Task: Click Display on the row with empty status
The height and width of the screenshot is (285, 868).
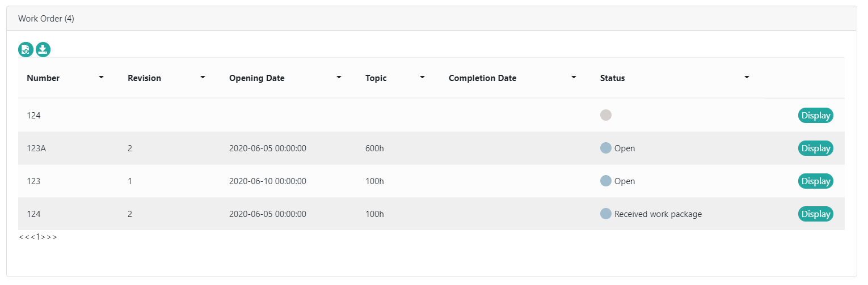Action: (x=815, y=116)
